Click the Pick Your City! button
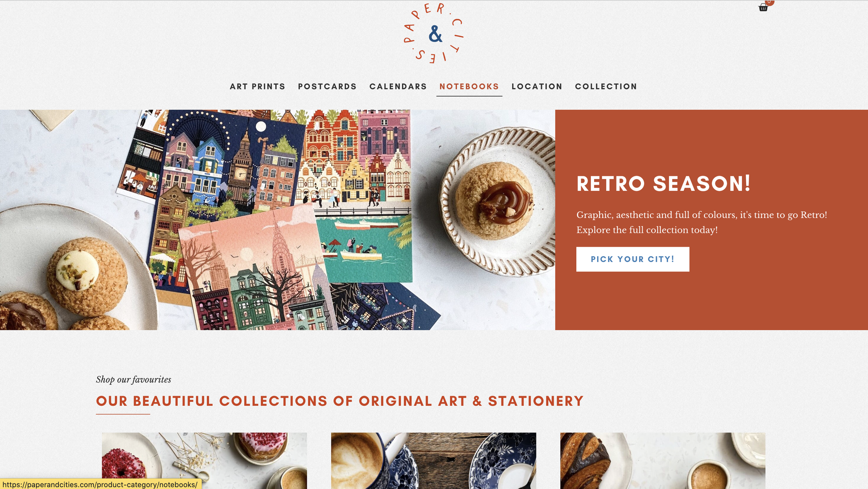868x489 pixels. [633, 259]
